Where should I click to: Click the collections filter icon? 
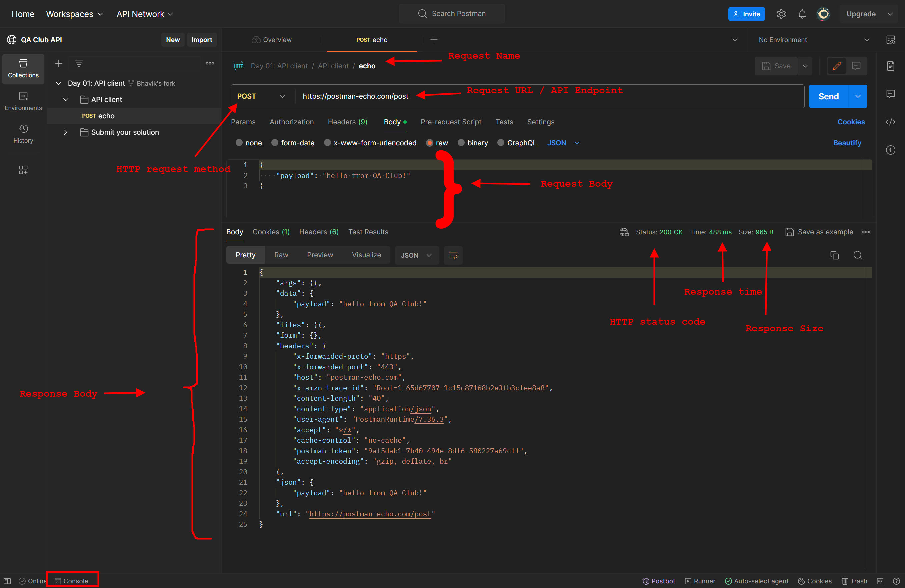(x=79, y=63)
